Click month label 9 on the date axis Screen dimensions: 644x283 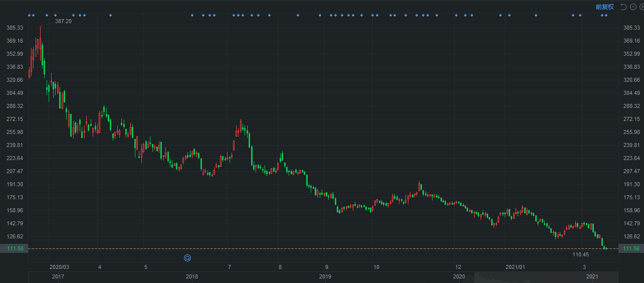(x=326, y=267)
